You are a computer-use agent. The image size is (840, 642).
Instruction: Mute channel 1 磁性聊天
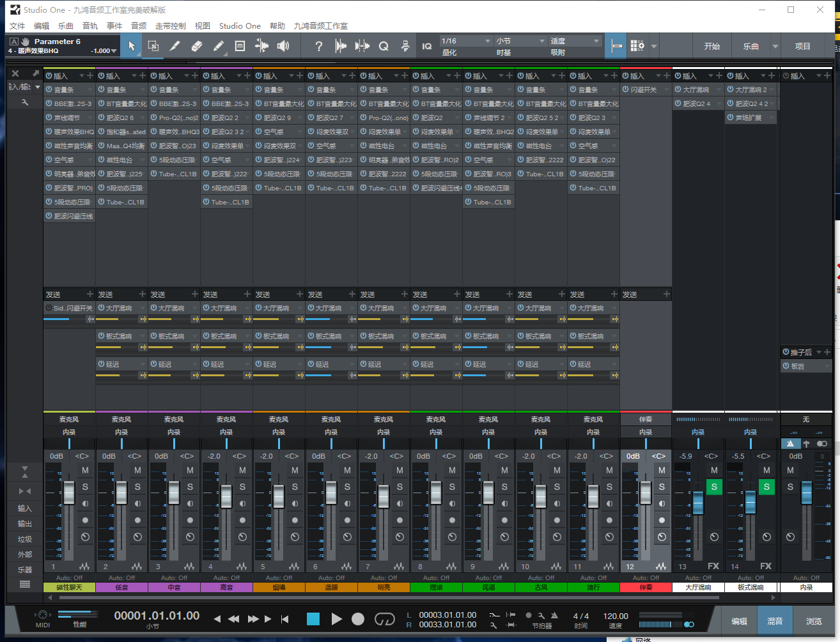click(85, 470)
